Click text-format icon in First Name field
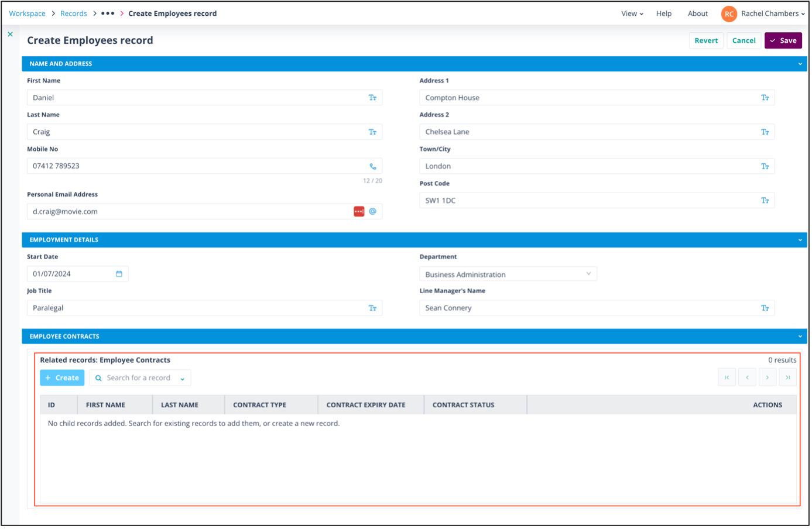Image resolution: width=812 pixels, height=529 pixels. click(372, 98)
